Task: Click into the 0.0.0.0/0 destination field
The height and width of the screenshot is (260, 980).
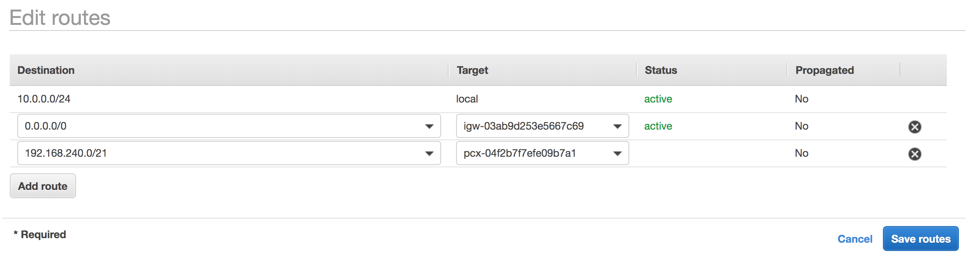Action: point(229,126)
